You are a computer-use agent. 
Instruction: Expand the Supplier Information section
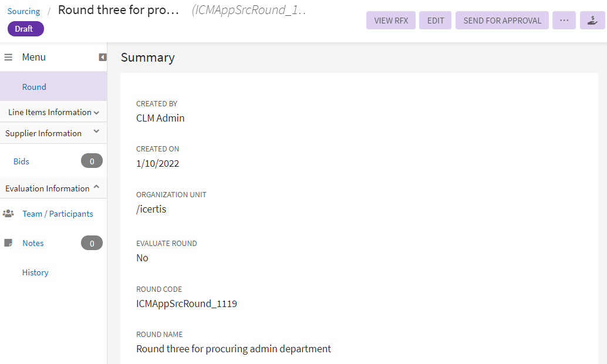tap(97, 132)
